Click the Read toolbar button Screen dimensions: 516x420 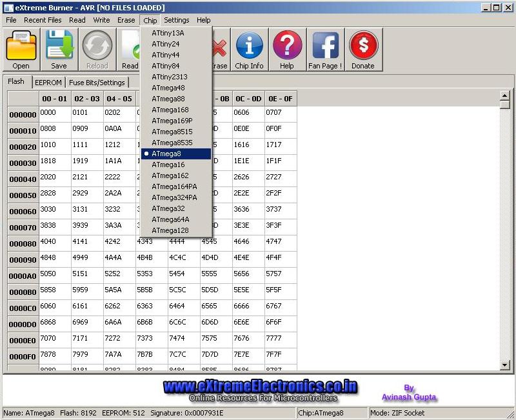[x=130, y=50]
